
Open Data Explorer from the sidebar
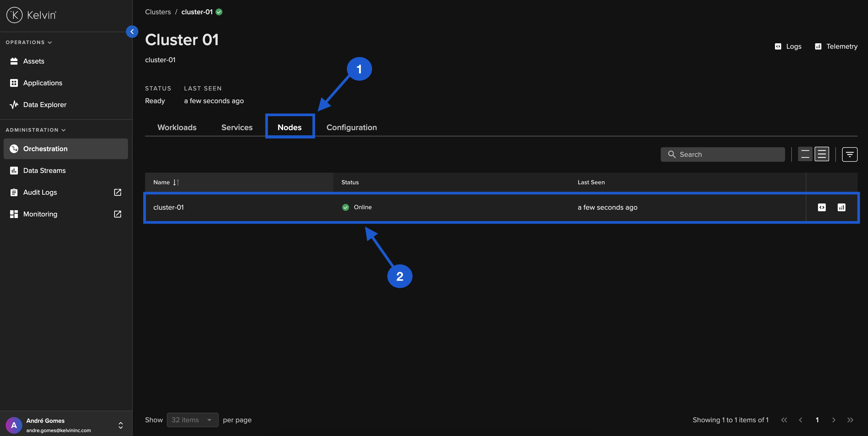[45, 104]
